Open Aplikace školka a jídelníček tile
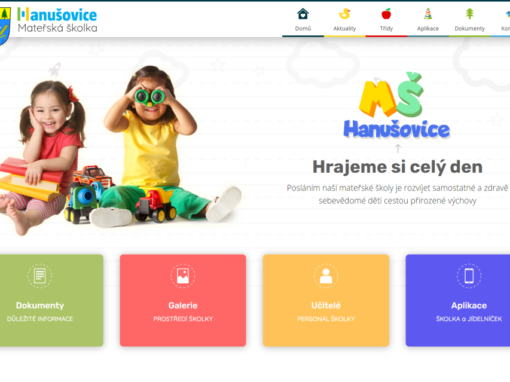The image size is (510, 382). click(458, 300)
